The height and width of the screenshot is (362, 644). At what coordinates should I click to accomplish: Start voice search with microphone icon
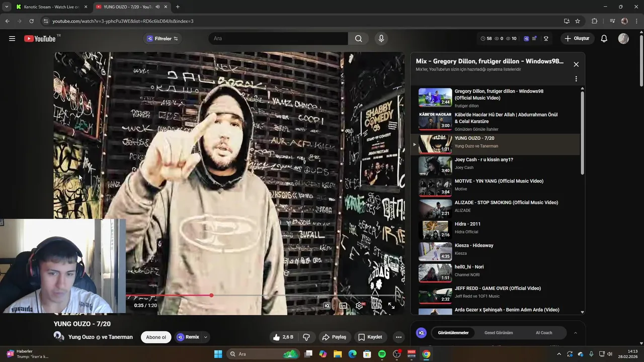coord(381,39)
